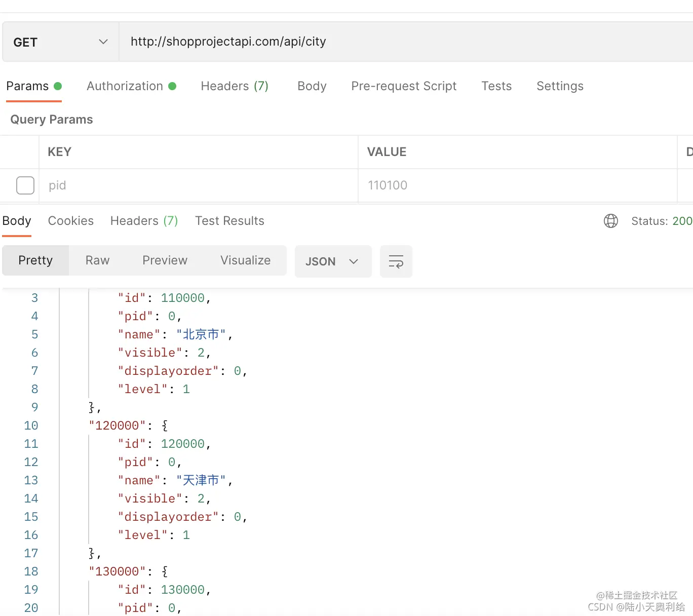Click the pid key cell
This screenshot has width=693, height=616.
click(x=199, y=185)
